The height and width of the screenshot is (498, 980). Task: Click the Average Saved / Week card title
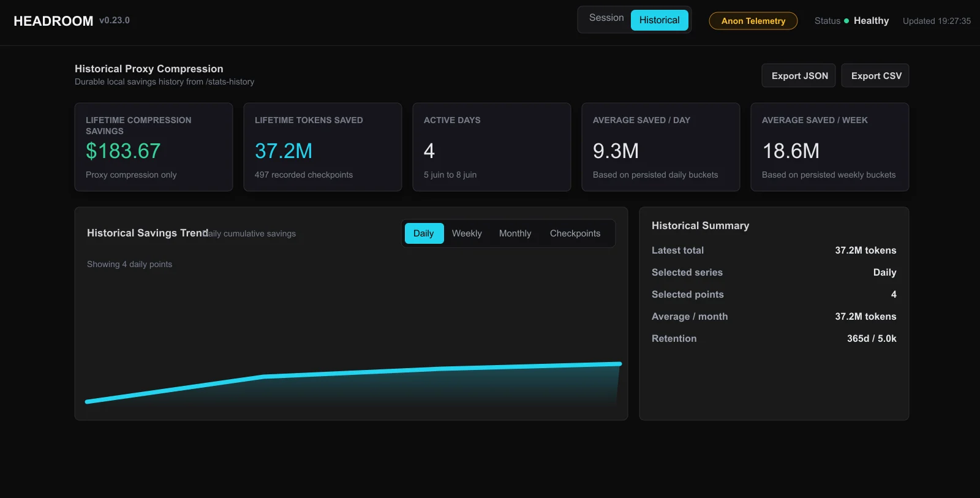pos(815,120)
